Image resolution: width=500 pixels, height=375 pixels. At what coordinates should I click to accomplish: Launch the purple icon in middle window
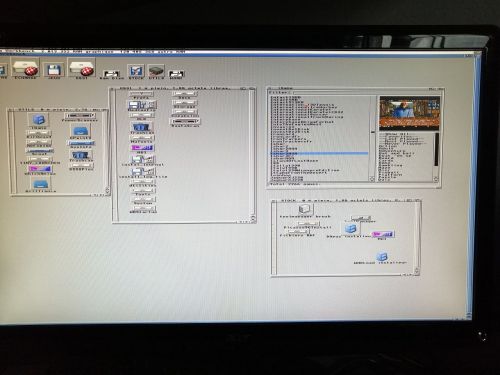click(x=142, y=148)
